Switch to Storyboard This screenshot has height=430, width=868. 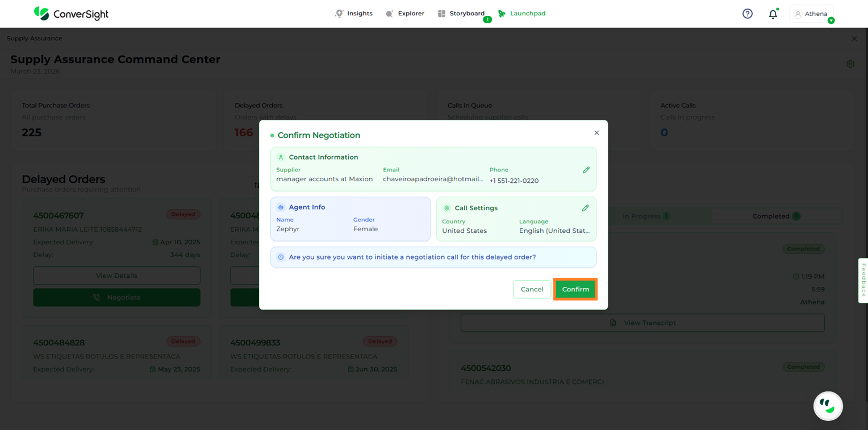461,14
